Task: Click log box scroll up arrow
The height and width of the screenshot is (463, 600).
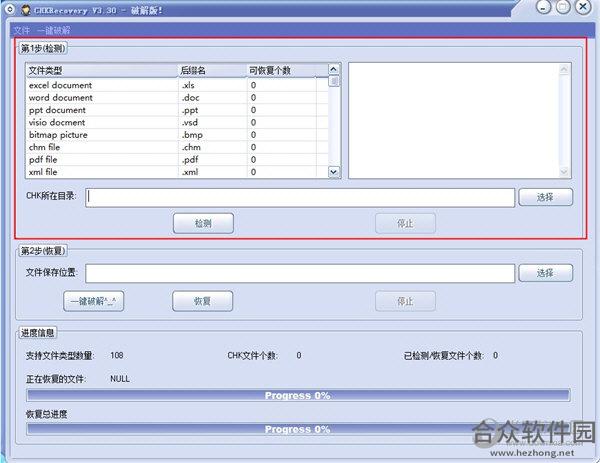Action: [564, 69]
